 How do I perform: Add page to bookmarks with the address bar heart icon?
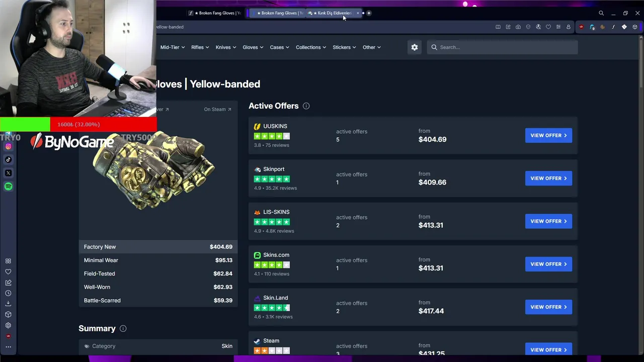pos(548,27)
